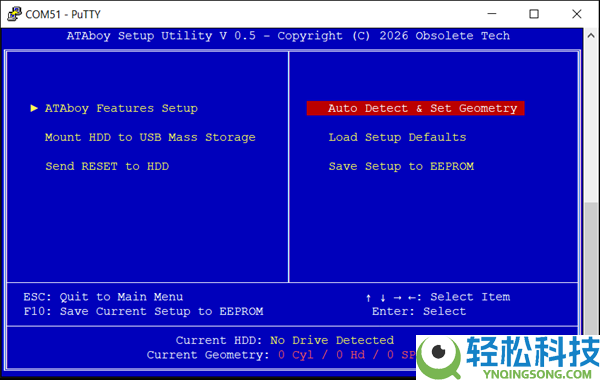Select Save Setup to EEPROM entry
The width and height of the screenshot is (600, 380).
click(x=401, y=166)
